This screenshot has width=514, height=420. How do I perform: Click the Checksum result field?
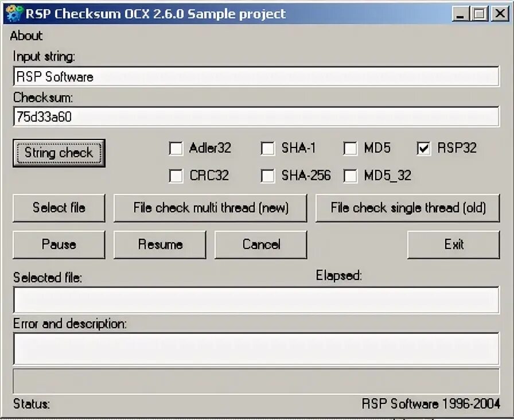coord(256,116)
